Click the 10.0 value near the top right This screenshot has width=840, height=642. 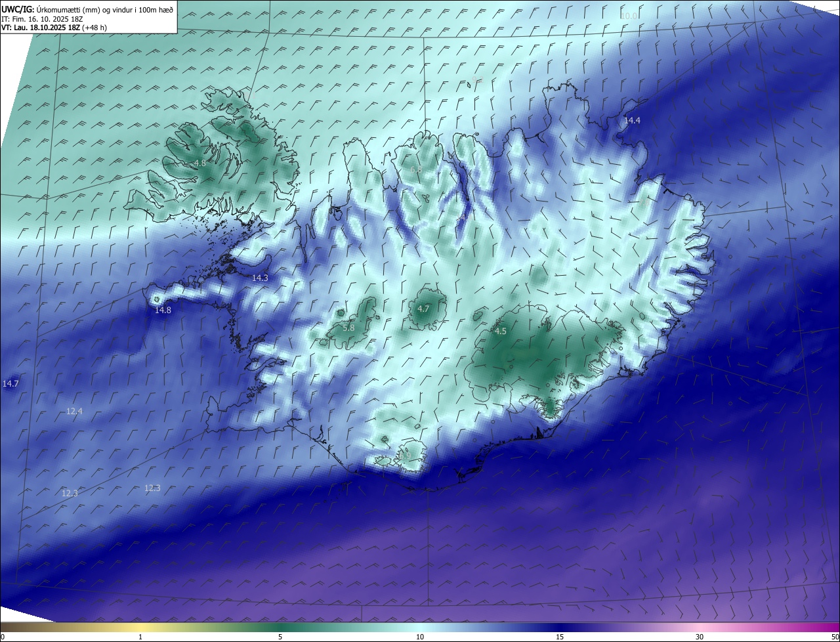pyautogui.click(x=629, y=16)
